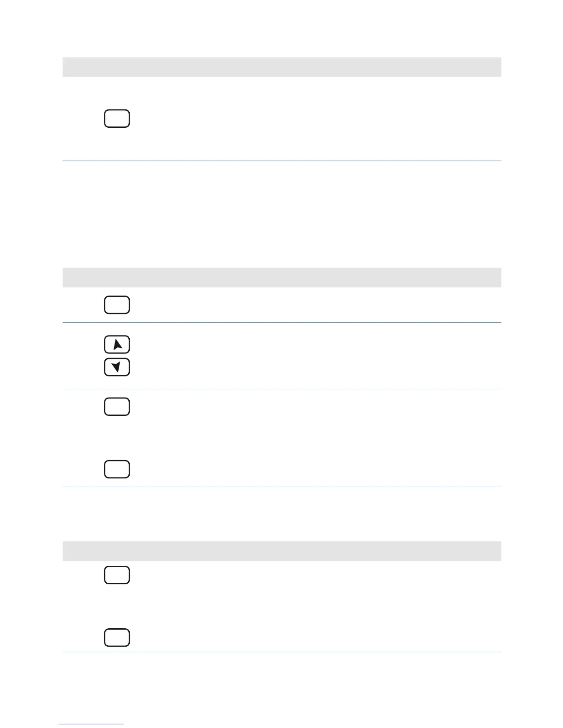Viewport: 563px width, 728px height.
Task: Select the blank key in the topmost table
Action: [x=117, y=118]
